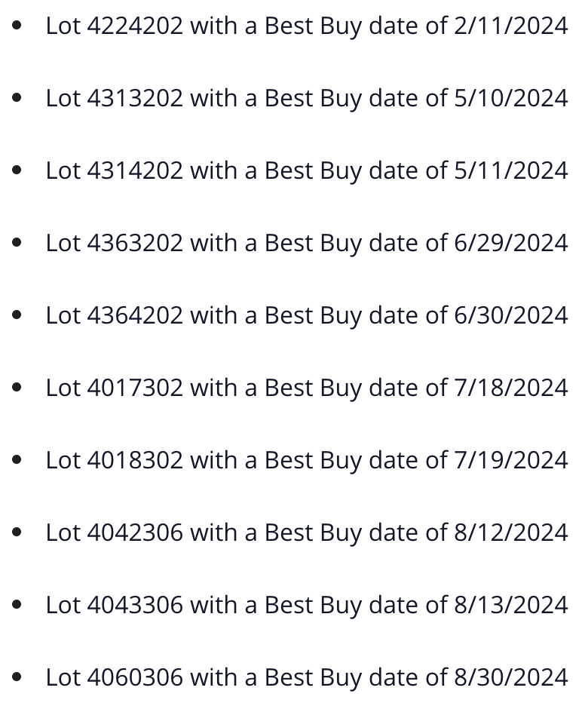Select Lot 4363202 with date 6/29/2024
The image size is (588, 706).
pyautogui.click(x=307, y=244)
